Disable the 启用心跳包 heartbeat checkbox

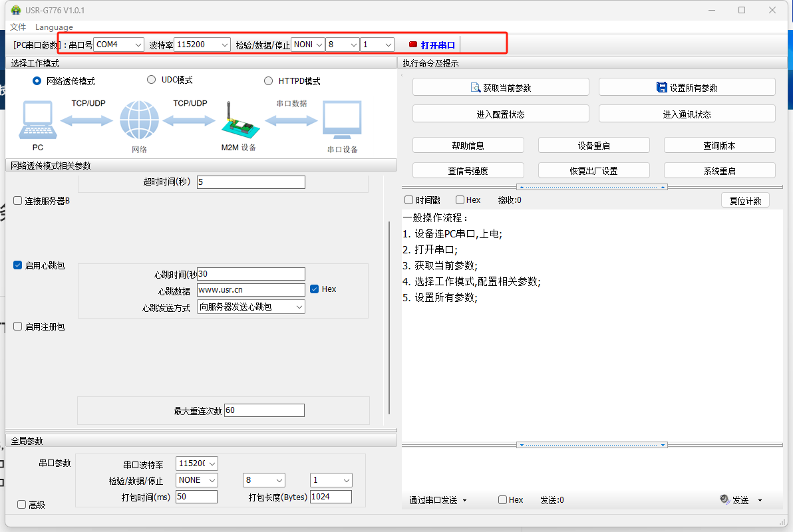(18, 265)
